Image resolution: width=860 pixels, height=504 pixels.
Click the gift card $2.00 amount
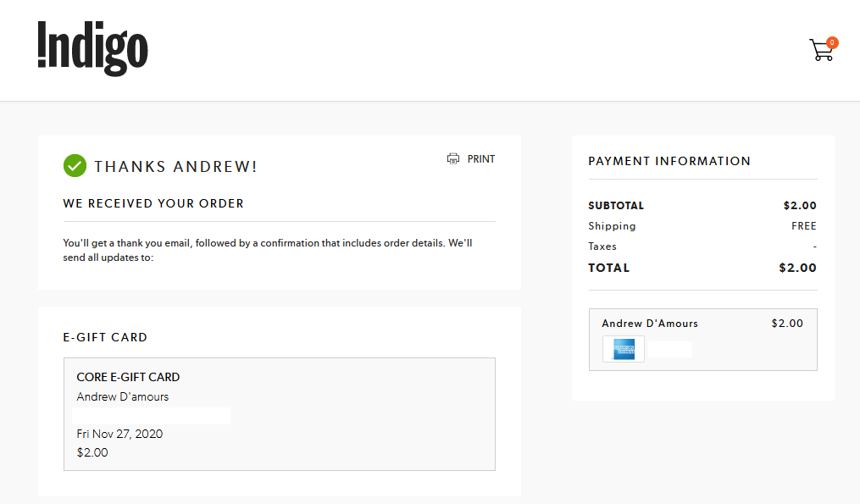click(92, 452)
